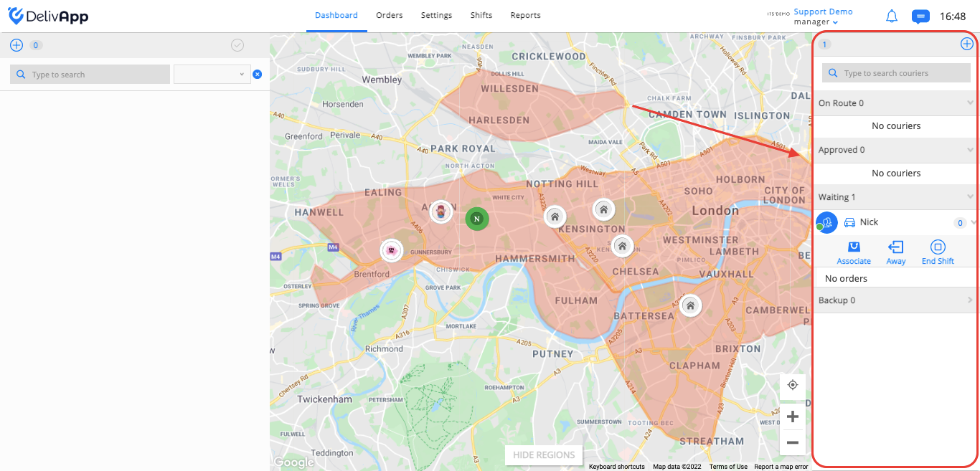Open the manager account dropdown
The width and height of the screenshot is (980, 471).
click(x=816, y=22)
